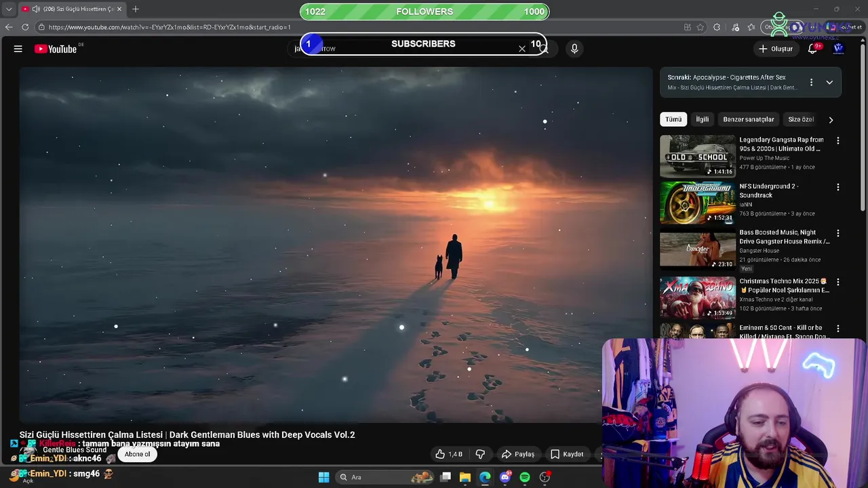Go to the YouTube home logo

tap(56, 49)
